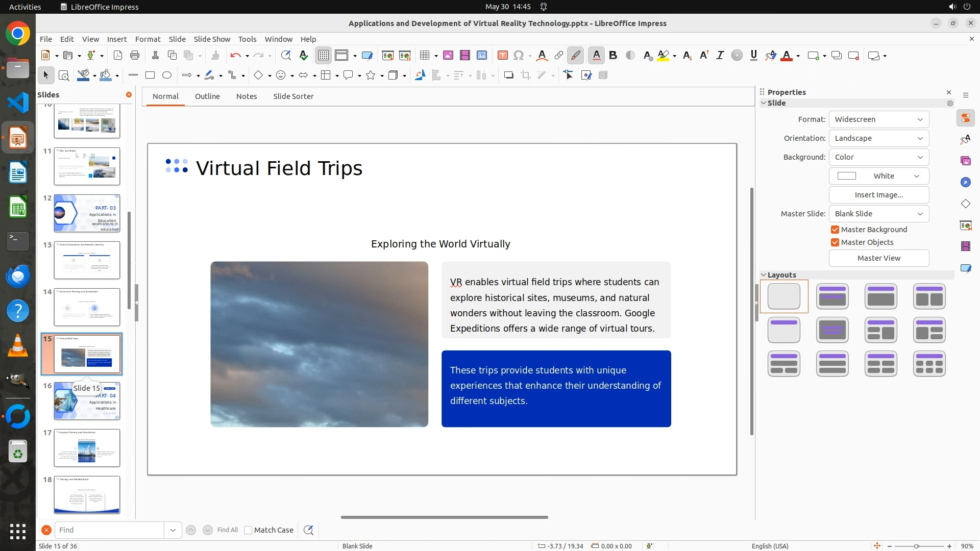Click the Insert Image button

click(x=878, y=195)
